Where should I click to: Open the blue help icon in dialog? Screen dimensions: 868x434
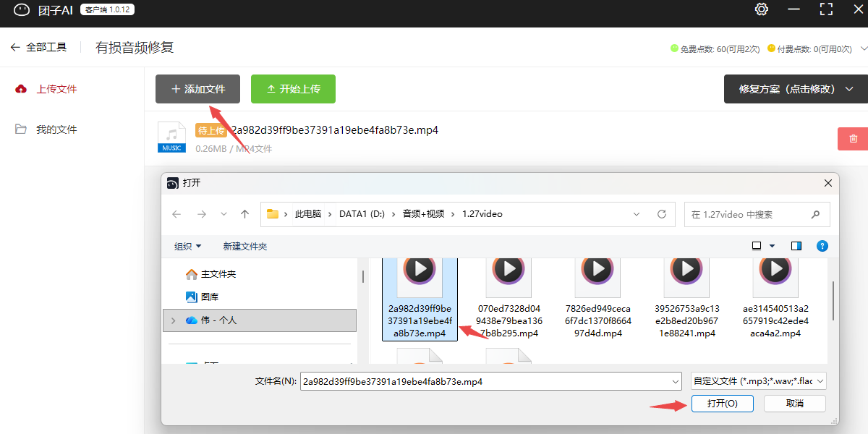(822, 246)
